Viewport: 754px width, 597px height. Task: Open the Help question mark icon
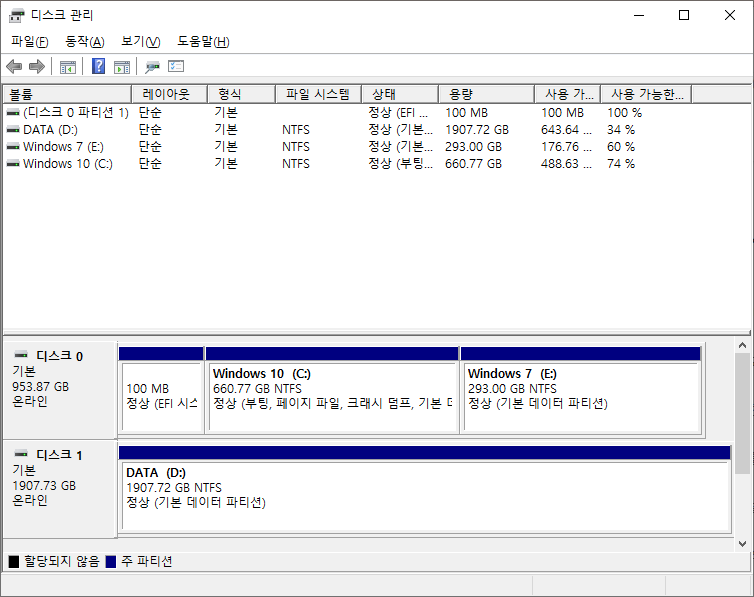coord(99,66)
